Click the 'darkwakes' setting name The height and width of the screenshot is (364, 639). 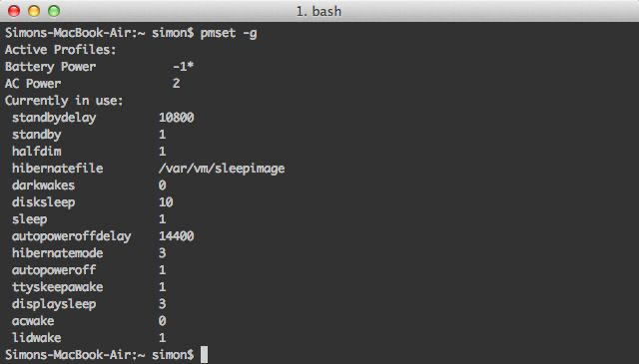pyautogui.click(x=43, y=185)
